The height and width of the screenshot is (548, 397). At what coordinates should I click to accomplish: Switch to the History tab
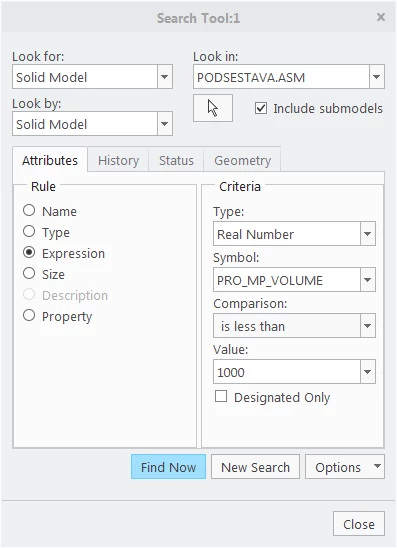[118, 160]
